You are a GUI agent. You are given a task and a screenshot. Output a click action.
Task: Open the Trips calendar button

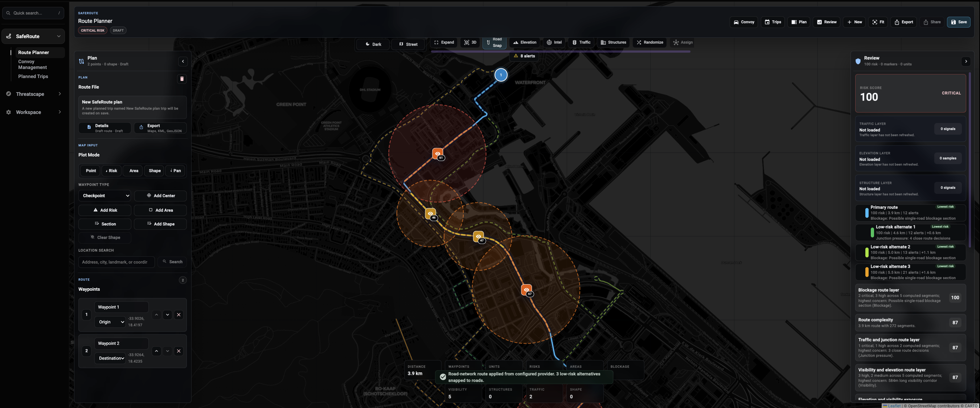pyautogui.click(x=773, y=22)
